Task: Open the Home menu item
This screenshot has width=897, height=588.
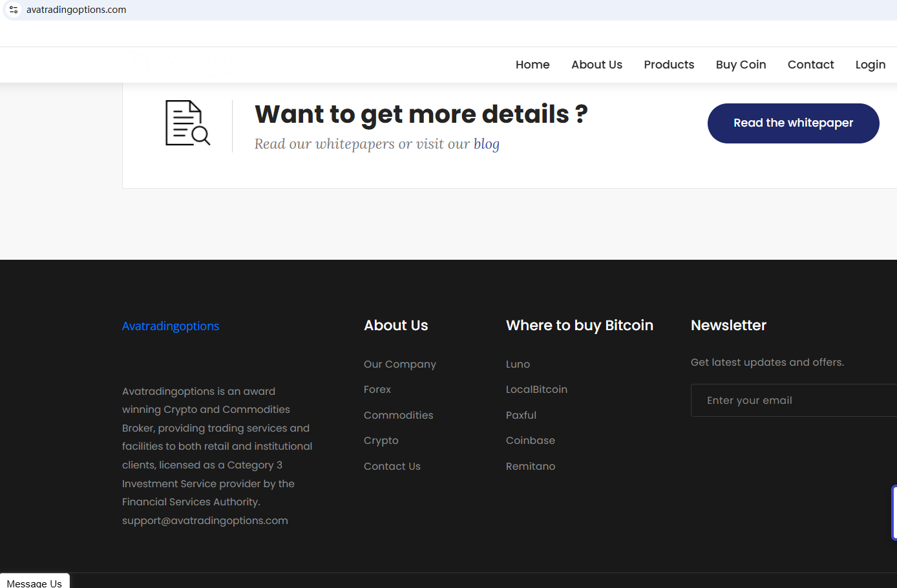Action: [x=533, y=65]
